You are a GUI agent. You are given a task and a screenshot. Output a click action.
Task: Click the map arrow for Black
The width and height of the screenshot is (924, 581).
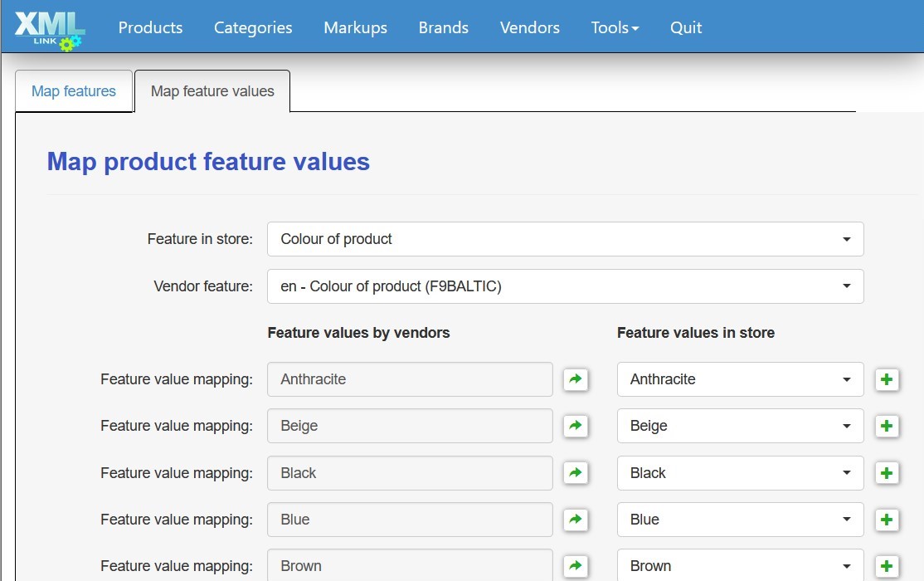[x=576, y=473]
